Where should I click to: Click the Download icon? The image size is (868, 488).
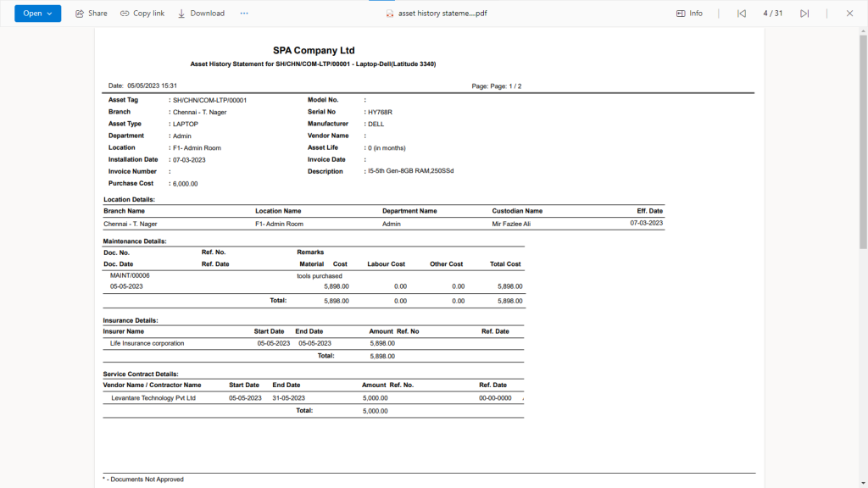[201, 13]
